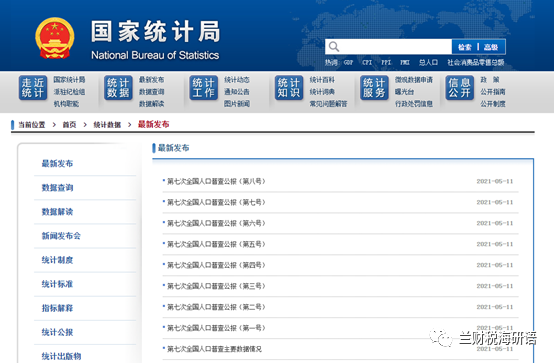Screen dimensions: 554x363
Task: Open 图片新闻 link
Action: coord(237,104)
